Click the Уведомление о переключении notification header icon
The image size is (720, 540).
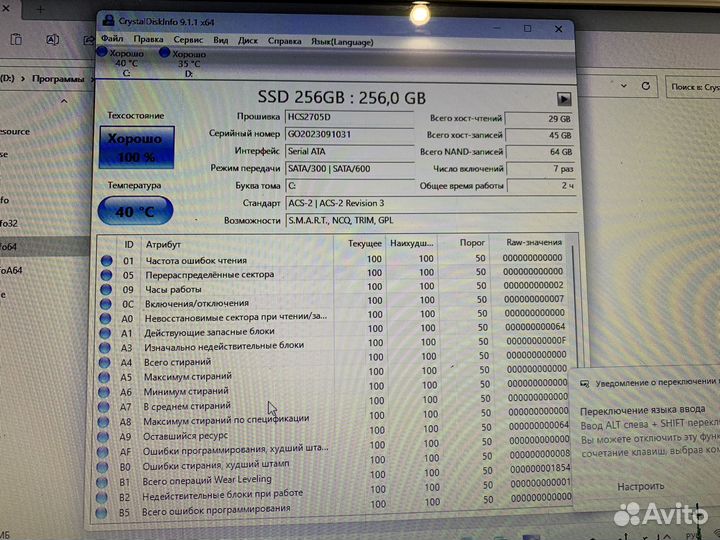[584, 383]
